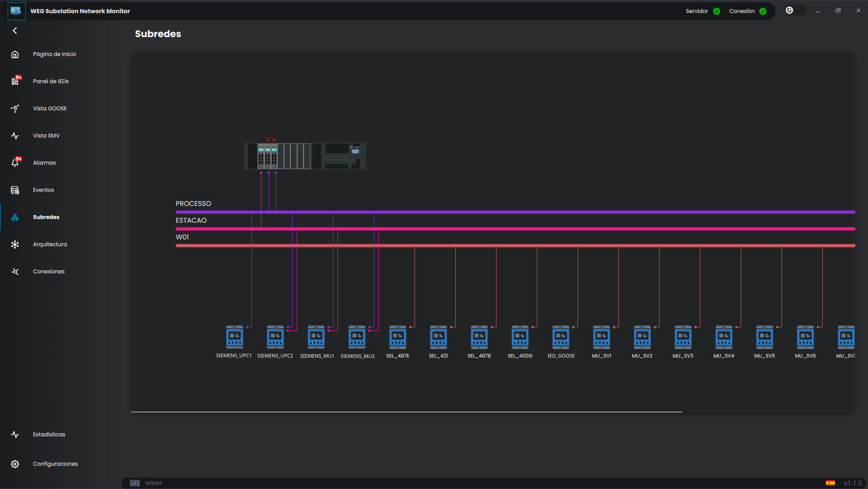868x489 pixels.
Task: Click the SEL_487E IED node
Action: (x=397, y=337)
